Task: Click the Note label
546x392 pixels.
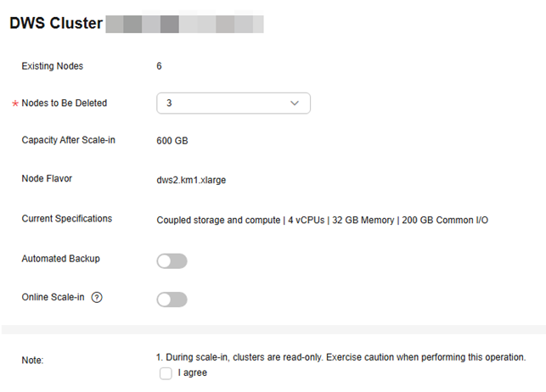Action: point(32,360)
